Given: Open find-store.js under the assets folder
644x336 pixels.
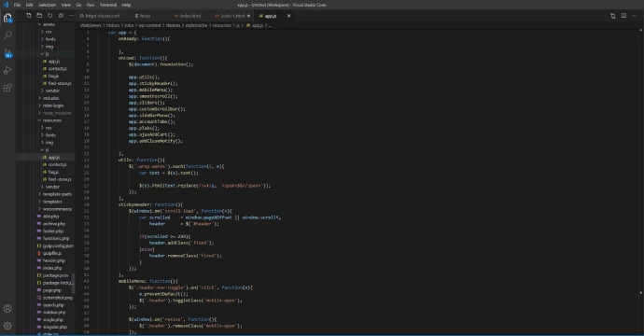Looking at the screenshot, I should (60, 83).
